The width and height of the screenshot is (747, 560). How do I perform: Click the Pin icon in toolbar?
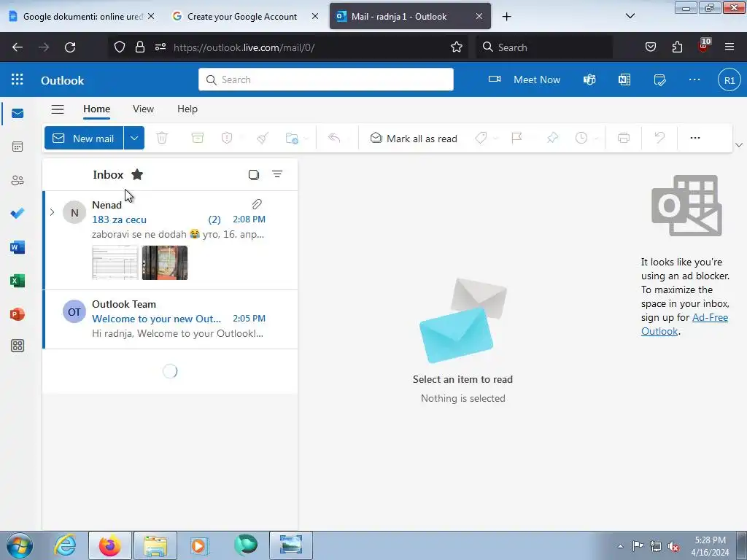tap(552, 138)
